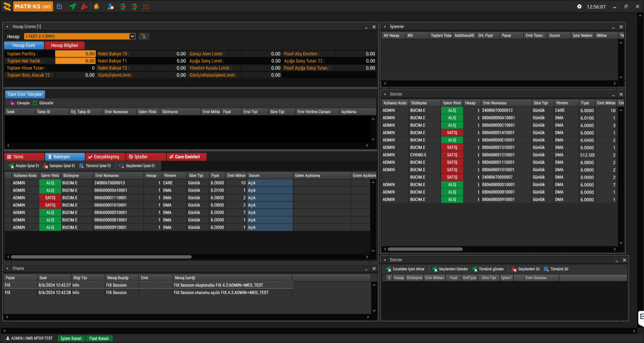
Task: Click the 12:56:07 clock display
Action: tap(596, 7)
